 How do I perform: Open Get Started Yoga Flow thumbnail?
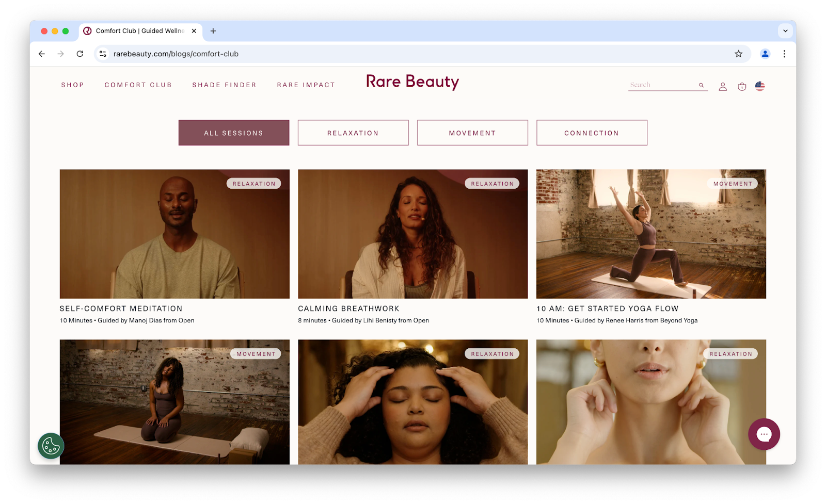(651, 234)
